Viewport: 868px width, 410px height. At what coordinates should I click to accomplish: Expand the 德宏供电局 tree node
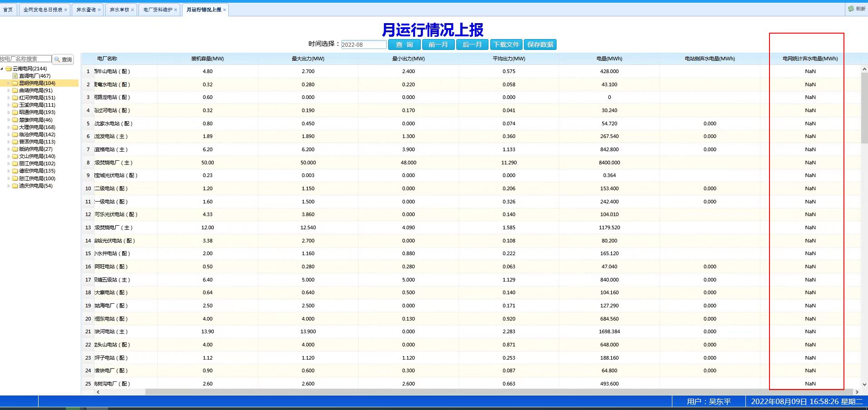point(9,171)
